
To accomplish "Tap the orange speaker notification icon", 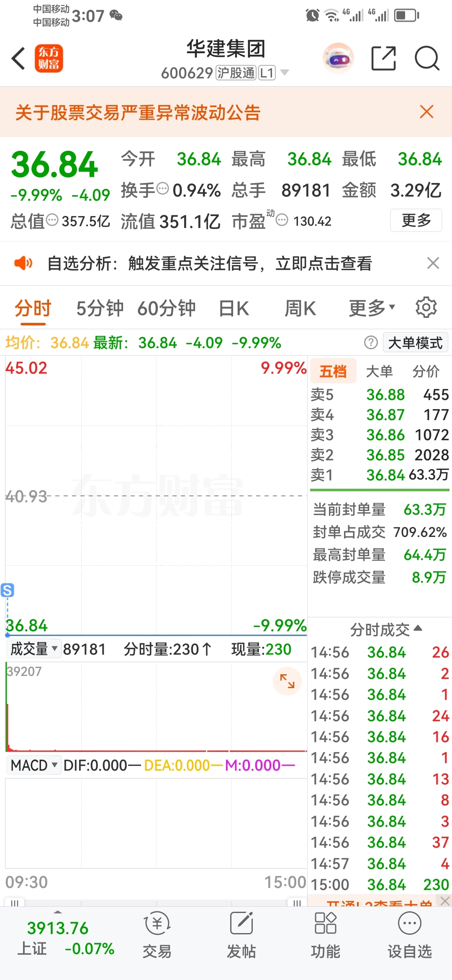I will click(x=23, y=263).
